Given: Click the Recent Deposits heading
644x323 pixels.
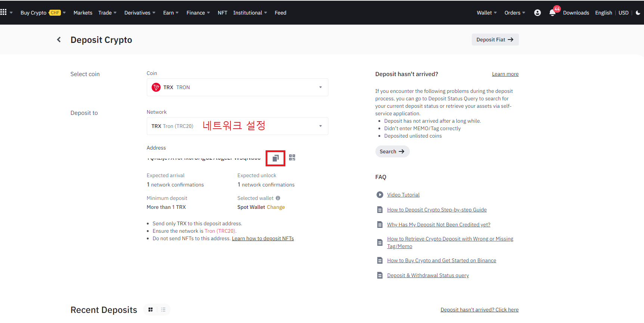Looking at the screenshot, I should click(x=104, y=310).
